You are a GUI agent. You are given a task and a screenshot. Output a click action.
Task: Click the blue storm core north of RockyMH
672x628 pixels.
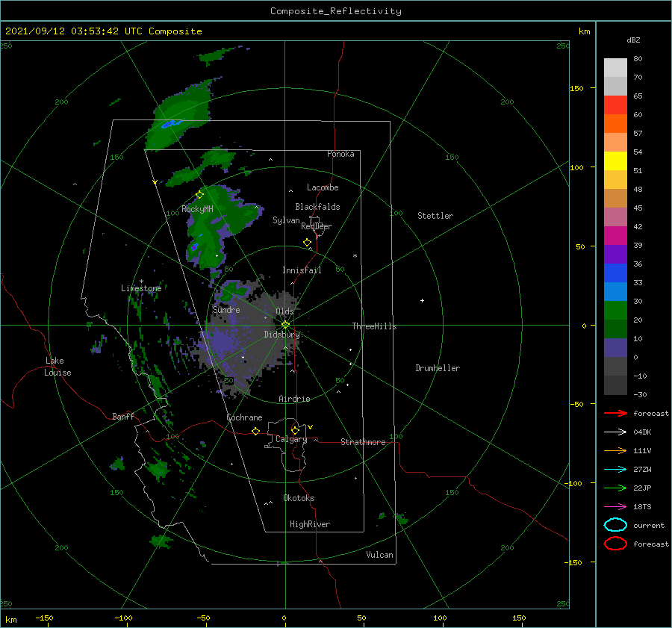coord(171,124)
